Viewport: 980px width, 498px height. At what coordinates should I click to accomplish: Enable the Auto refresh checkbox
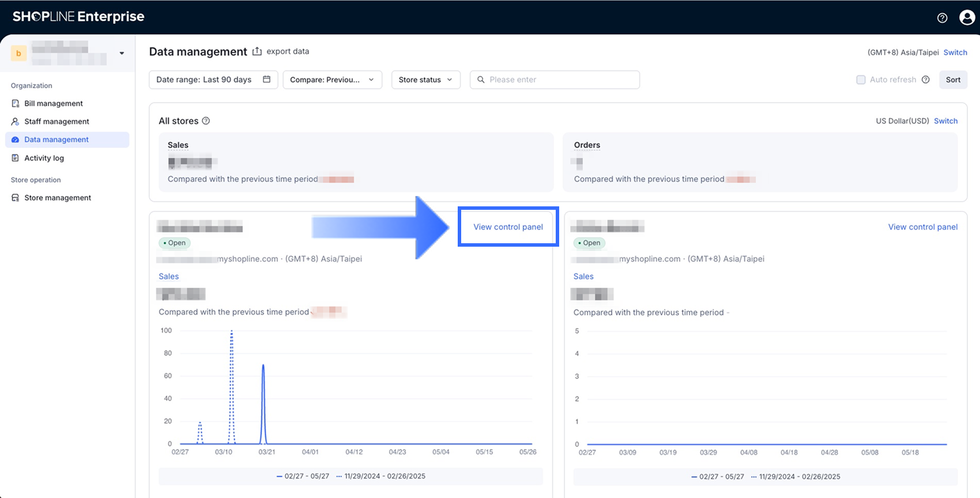pyautogui.click(x=861, y=80)
